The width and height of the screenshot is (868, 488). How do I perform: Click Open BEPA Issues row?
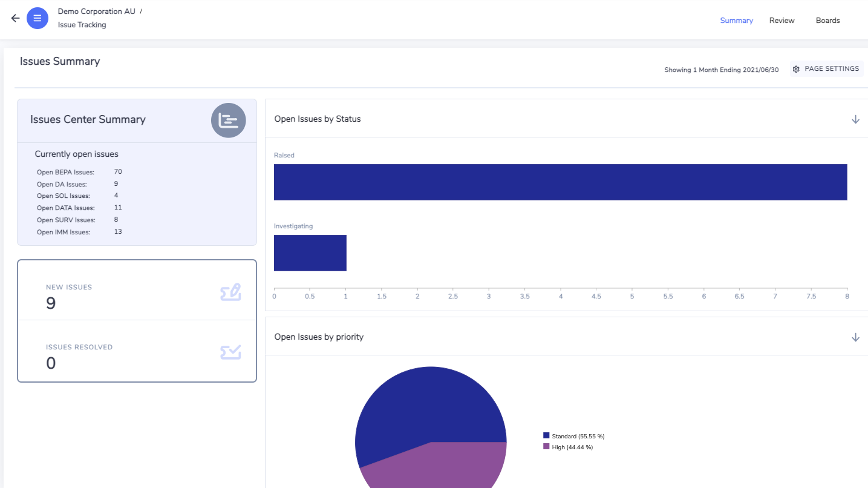pyautogui.click(x=79, y=173)
